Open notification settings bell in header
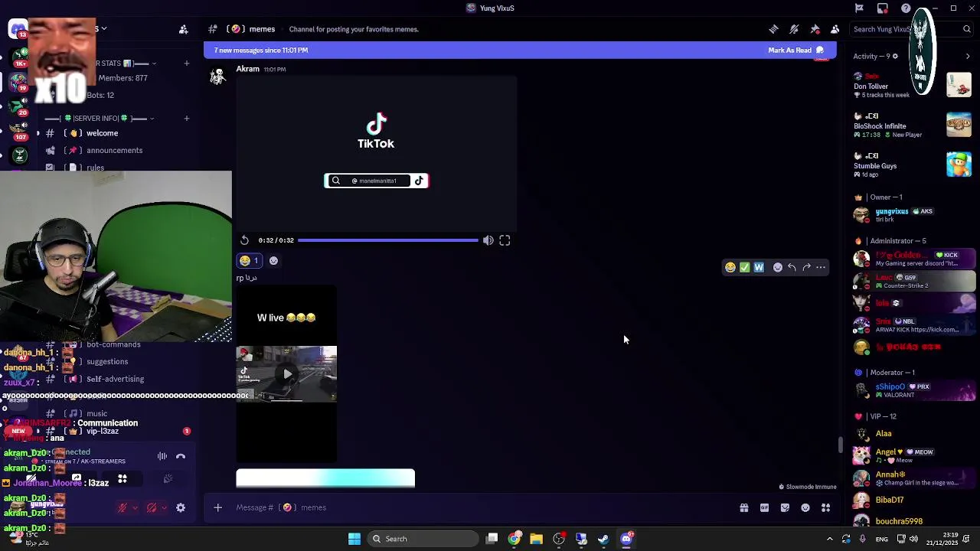This screenshot has width=980, height=551. pyautogui.click(x=794, y=29)
